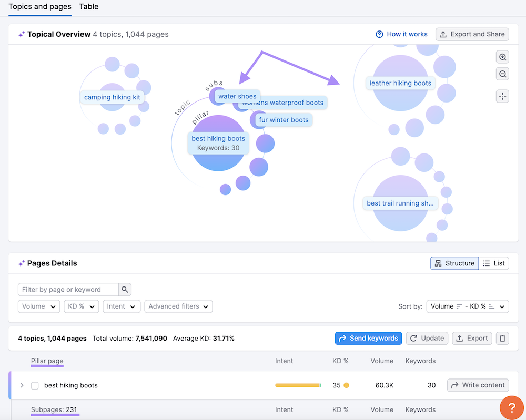Open the Advanced filters dropdown
The image size is (526, 420).
178,306
